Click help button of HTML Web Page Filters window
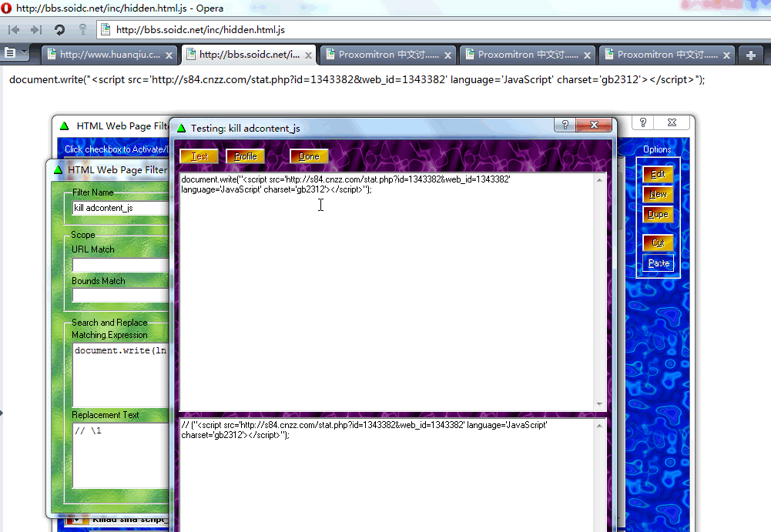 click(642, 122)
